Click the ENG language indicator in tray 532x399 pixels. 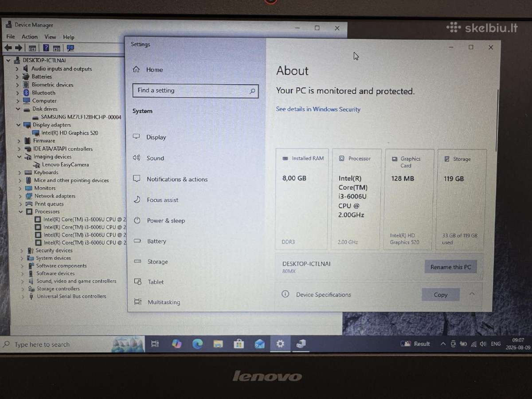(x=496, y=344)
